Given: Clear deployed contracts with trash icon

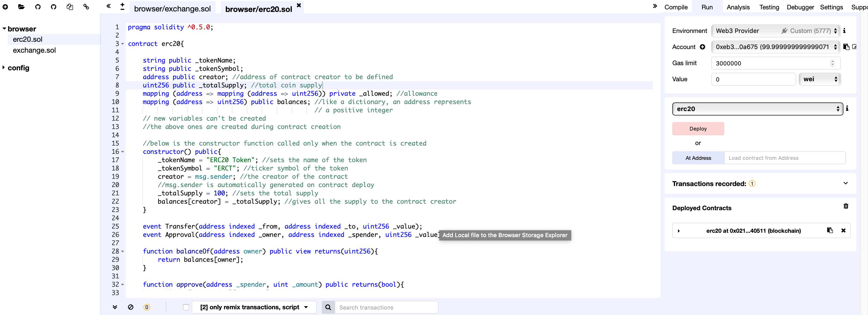Looking at the screenshot, I should click(846, 206).
